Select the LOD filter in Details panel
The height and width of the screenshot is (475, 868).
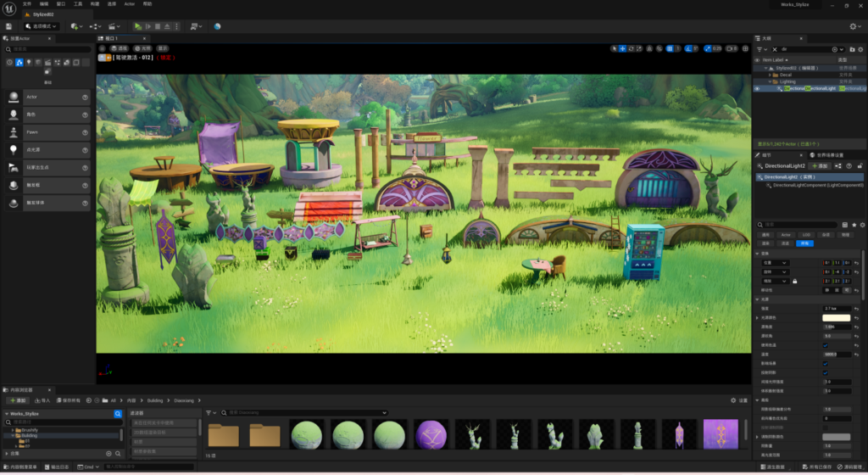(805, 235)
